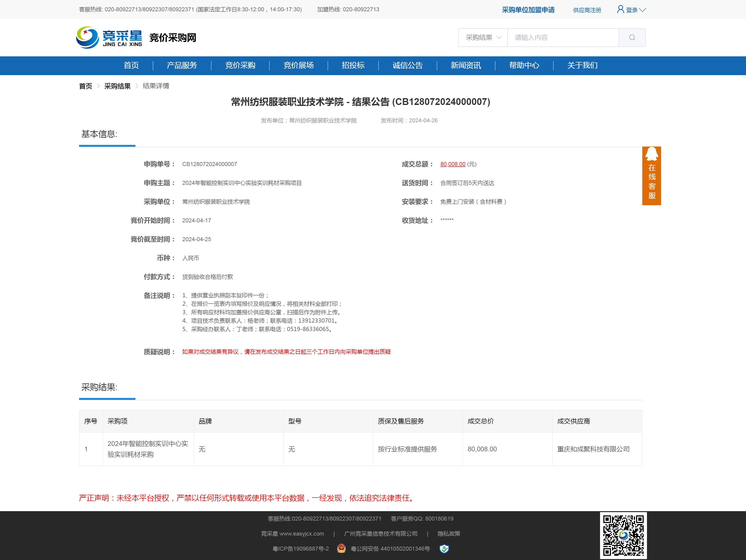
Task: Click the blue shield certification icon
Action: coord(444,548)
